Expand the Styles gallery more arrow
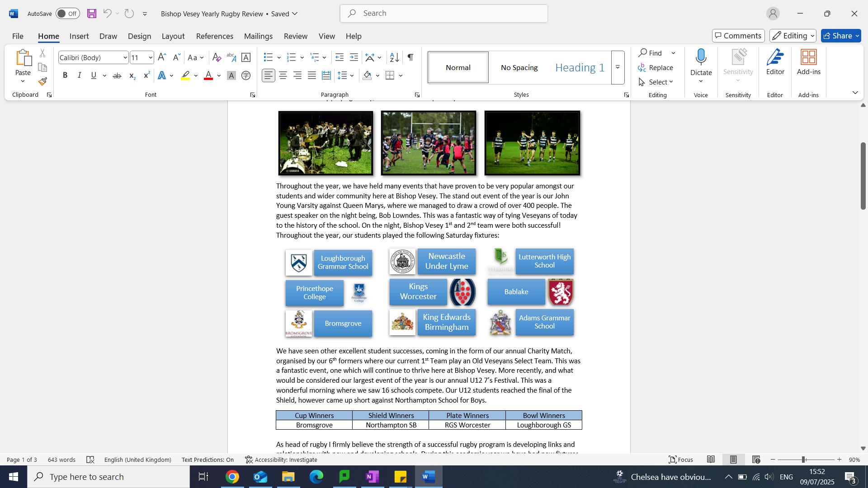Screen dimensions: 868x488 pos(618,67)
